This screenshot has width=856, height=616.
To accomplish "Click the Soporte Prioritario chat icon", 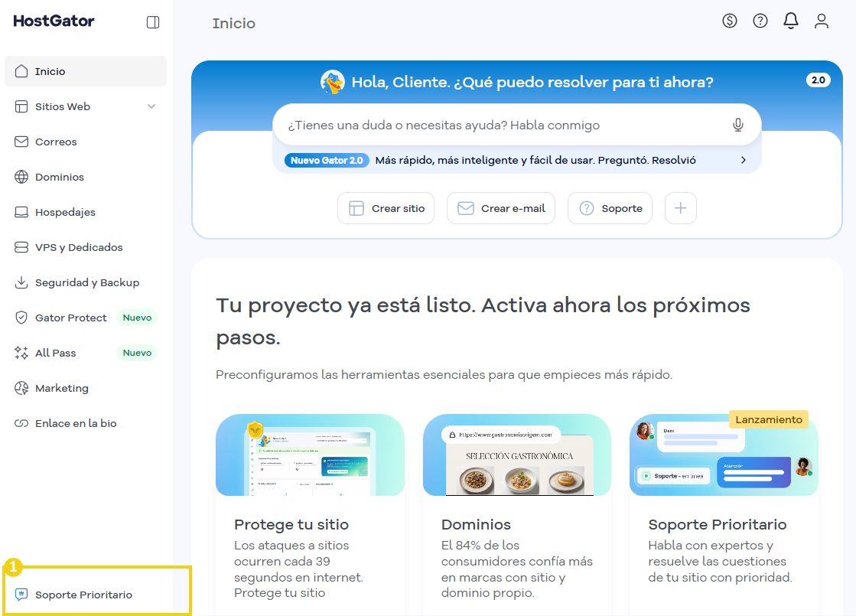I will point(21,595).
